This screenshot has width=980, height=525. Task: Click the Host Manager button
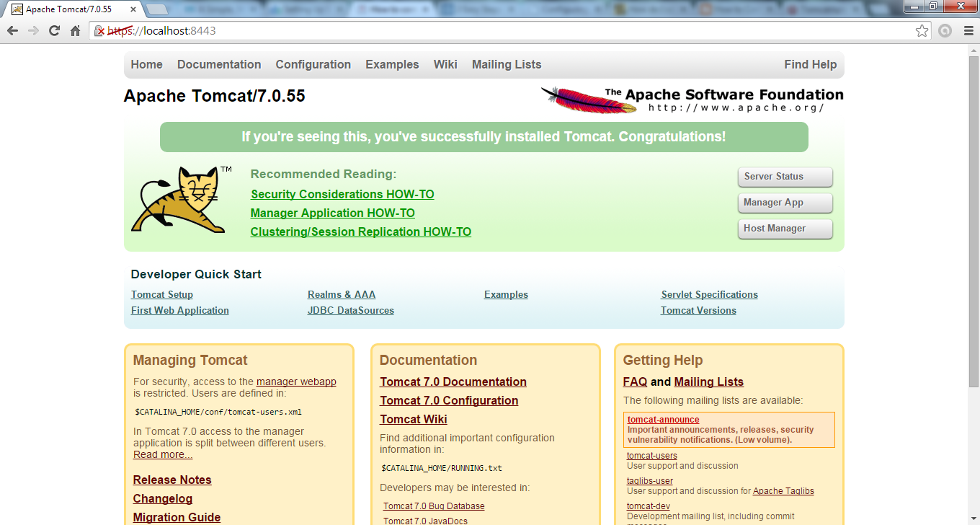[785, 229]
